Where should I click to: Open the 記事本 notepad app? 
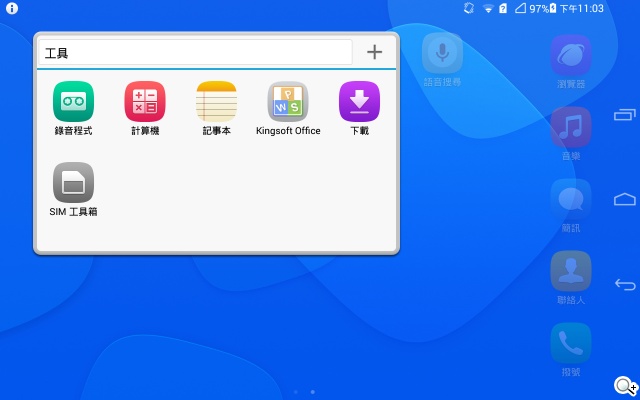[216, 101]
